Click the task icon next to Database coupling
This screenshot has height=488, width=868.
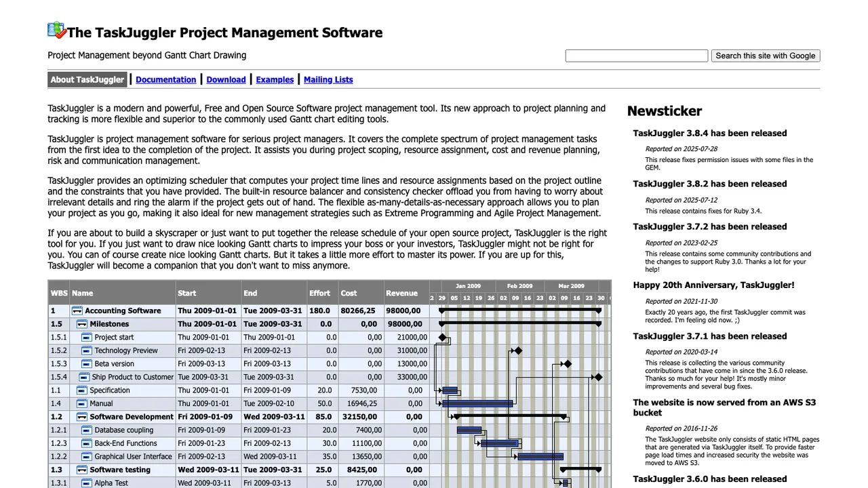tap(87, 430)
